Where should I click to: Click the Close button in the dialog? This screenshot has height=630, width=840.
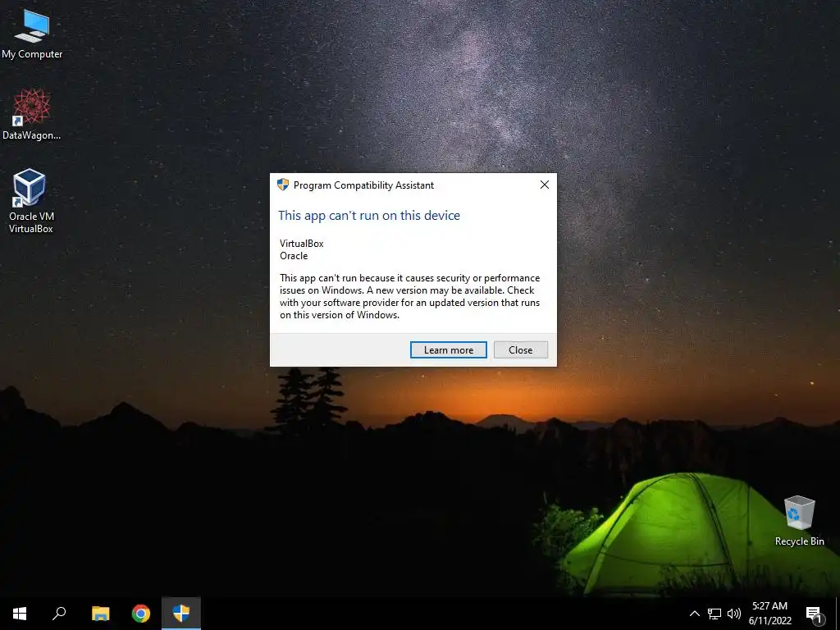click(x=521, y=349)
